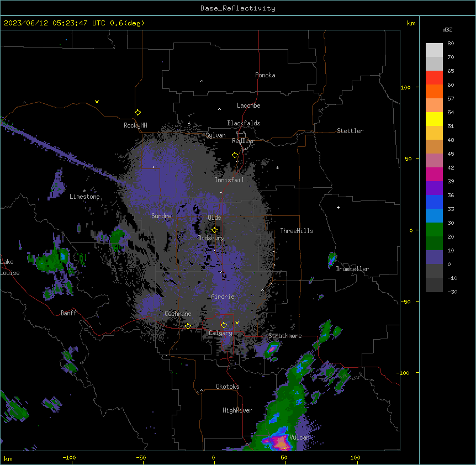This screenshot has width=476, height=465.
Task: Click the Cochrane town label
Action: click(178, 314)
